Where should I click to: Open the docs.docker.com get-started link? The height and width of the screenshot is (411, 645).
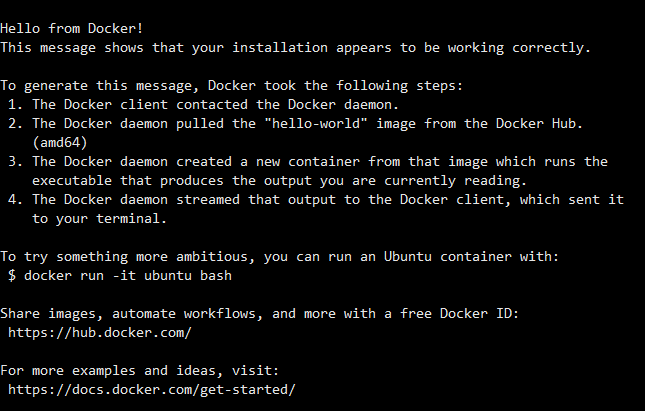(152, 390)
